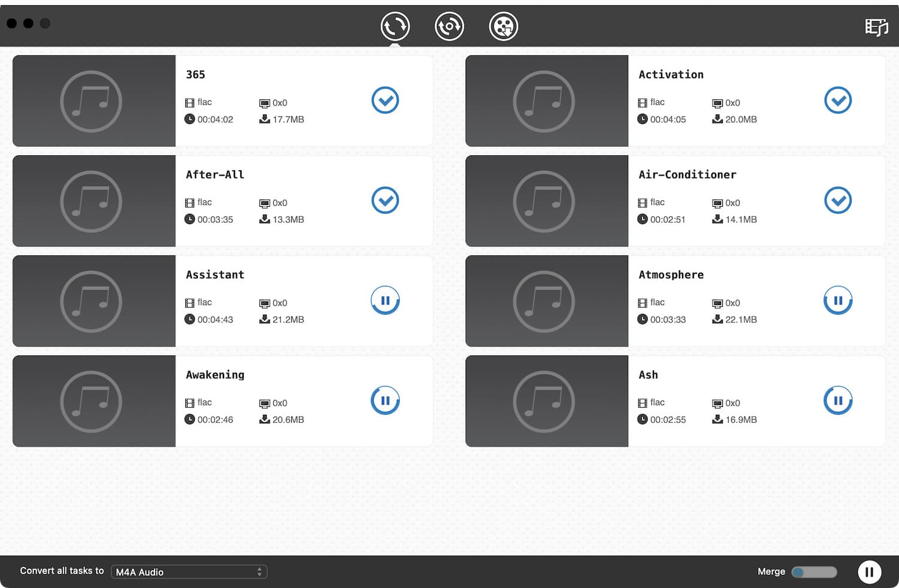Pause the Awakening conversion
The image size is (899, 588).
[385, 400]
